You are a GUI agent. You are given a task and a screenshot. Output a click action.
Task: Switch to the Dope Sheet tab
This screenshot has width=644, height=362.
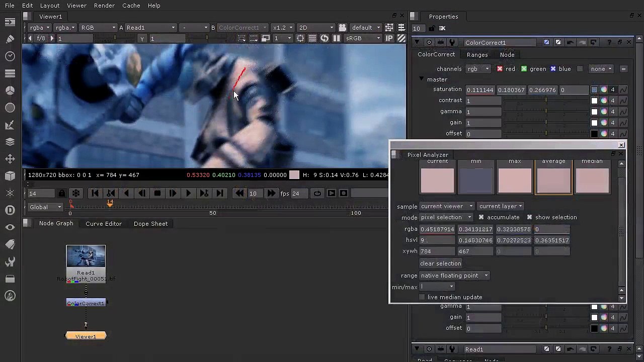[x=150, y=224]
